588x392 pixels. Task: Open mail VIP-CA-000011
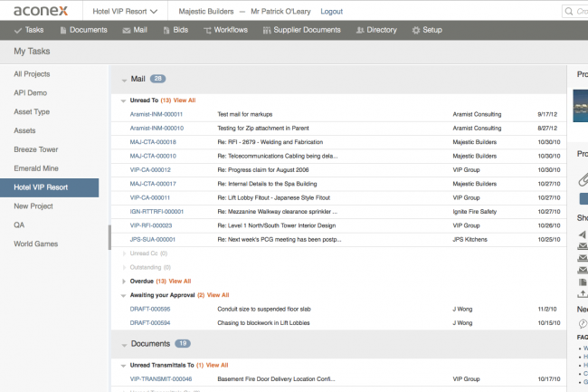coord(150,197)
